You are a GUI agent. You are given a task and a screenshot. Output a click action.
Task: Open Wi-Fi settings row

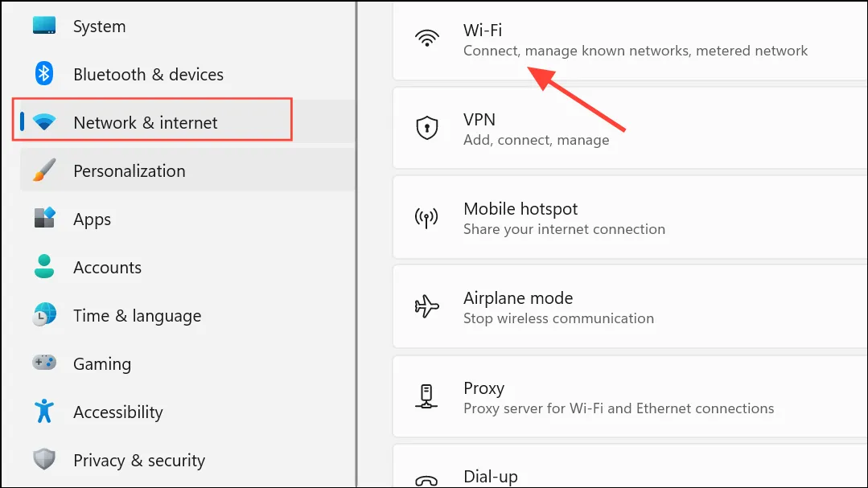coord(630,40)
